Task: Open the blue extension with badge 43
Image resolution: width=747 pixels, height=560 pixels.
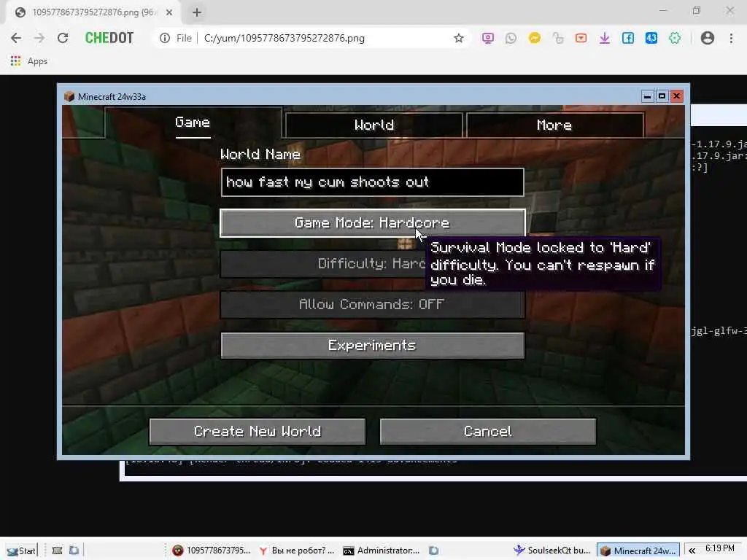Action: [x=651, y=38]
